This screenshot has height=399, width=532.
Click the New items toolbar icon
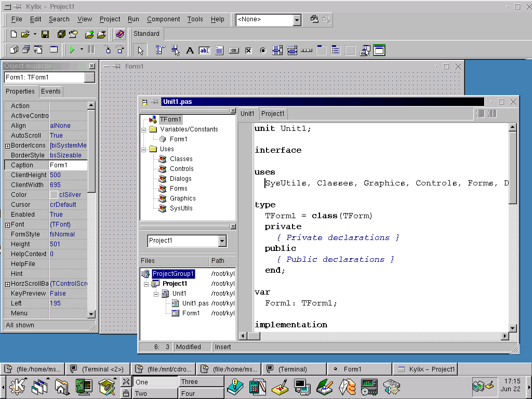(14, 34)
